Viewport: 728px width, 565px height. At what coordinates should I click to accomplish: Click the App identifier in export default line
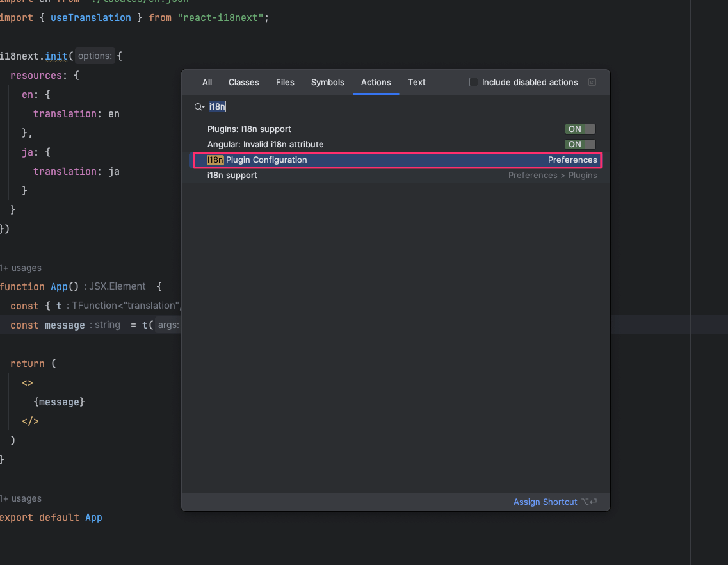pyautogui.click(x=93, y=518)
